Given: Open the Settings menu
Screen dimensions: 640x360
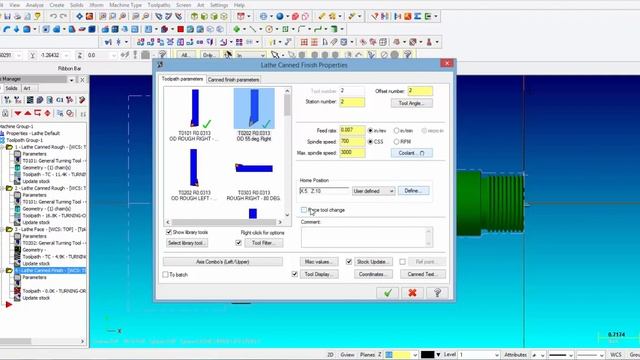Looking at the screenshot, I should coord(219,5).
